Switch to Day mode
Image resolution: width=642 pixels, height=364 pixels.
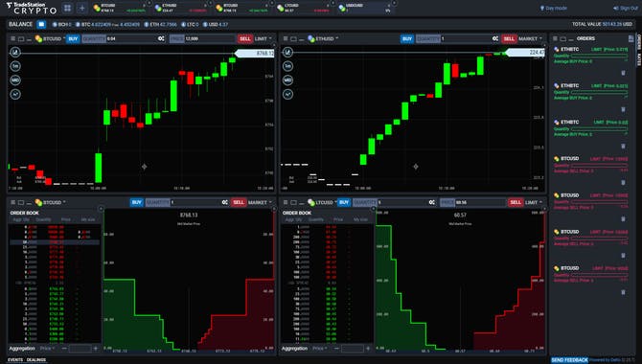click(553, 8)
